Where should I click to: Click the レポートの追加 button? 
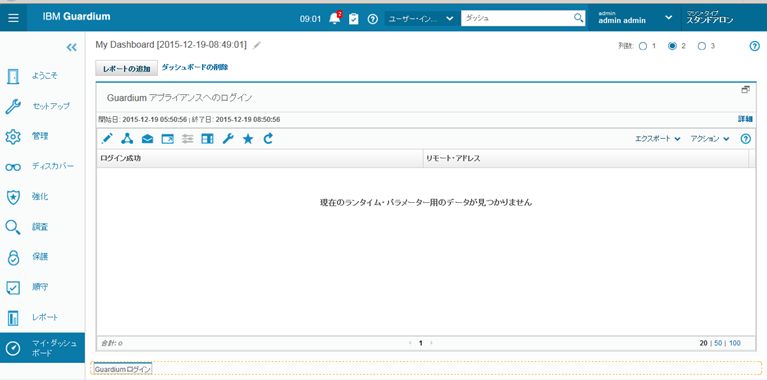[x=126, y=69]
